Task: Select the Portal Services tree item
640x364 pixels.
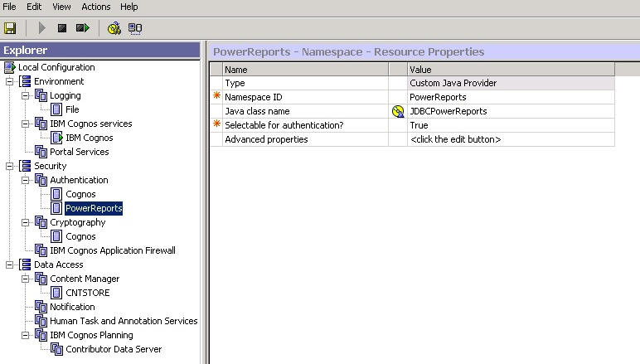Action: click(80, 152)
